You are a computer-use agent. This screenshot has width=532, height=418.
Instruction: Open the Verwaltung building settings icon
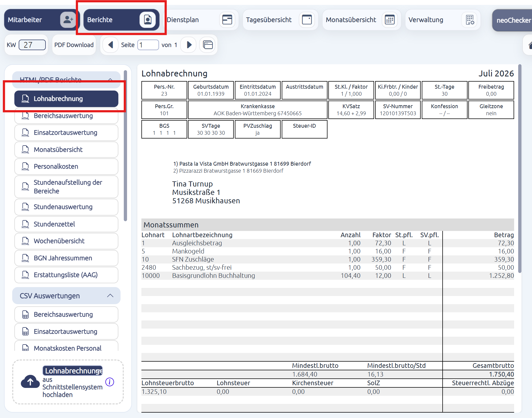click(x=470, y=20)
